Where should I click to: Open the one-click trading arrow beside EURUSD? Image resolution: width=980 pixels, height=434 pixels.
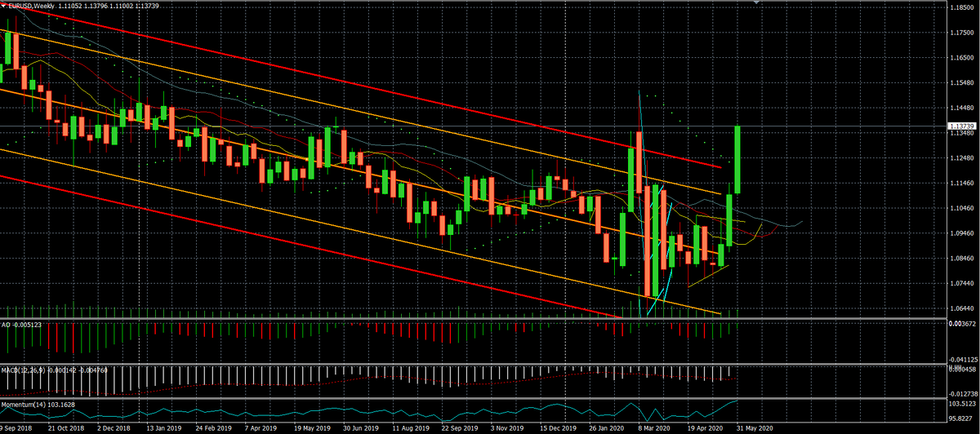point(3,5)
